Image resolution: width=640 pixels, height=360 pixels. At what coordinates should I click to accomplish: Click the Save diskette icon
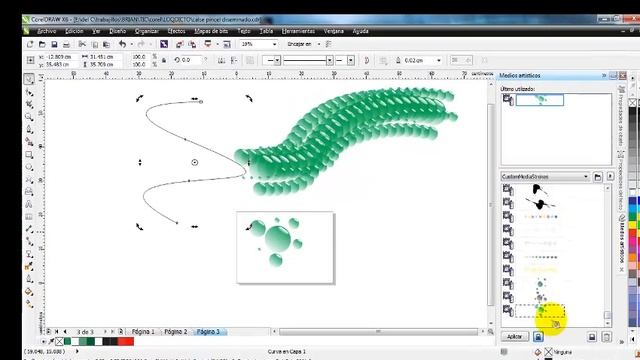(54, 44)
